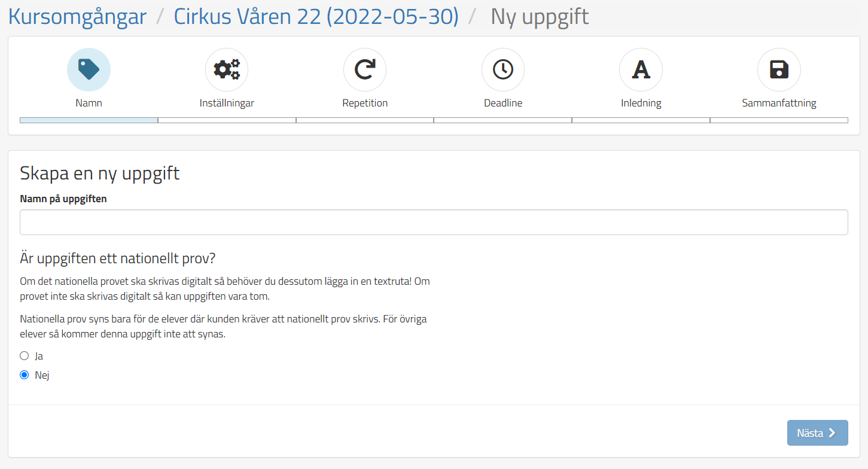Click the chevron arrow inside the Nästa button

[832, 433]
